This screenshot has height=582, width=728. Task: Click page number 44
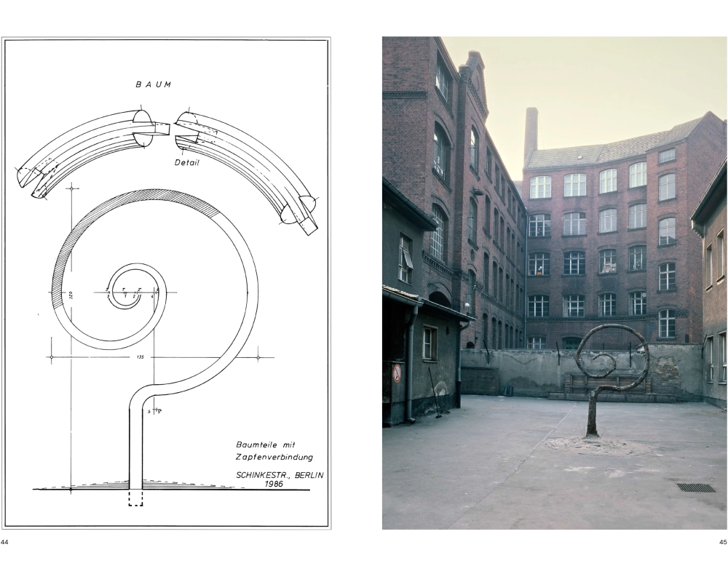[5, 541]
